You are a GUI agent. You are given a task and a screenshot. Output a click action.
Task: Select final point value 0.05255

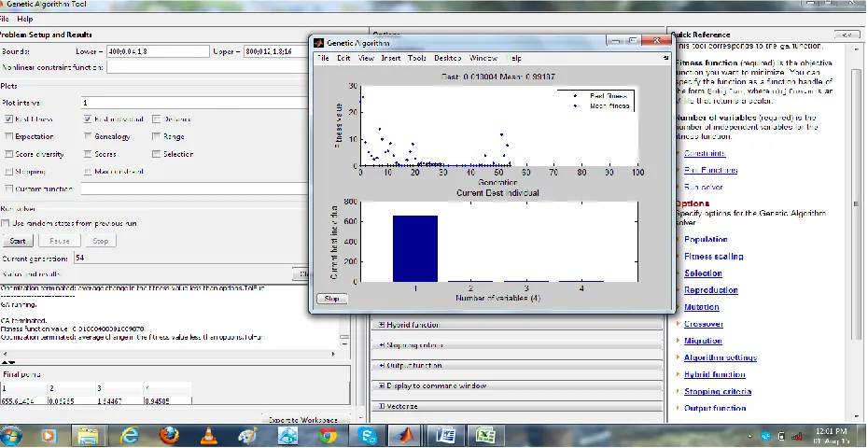point(72,400)
